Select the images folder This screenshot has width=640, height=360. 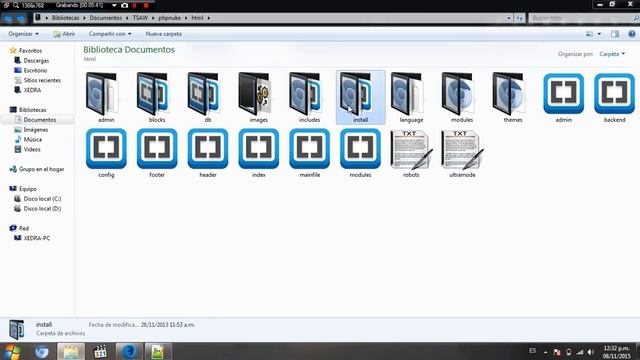[255, 94]
